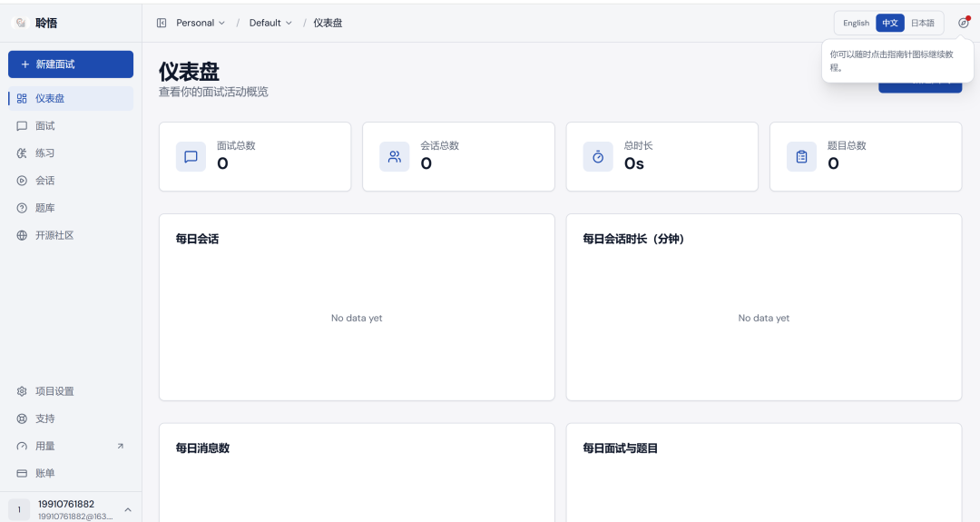Open the compass tutorial icon
The height and width of the screenshot is (522, 980).
(x=963, y=23)
